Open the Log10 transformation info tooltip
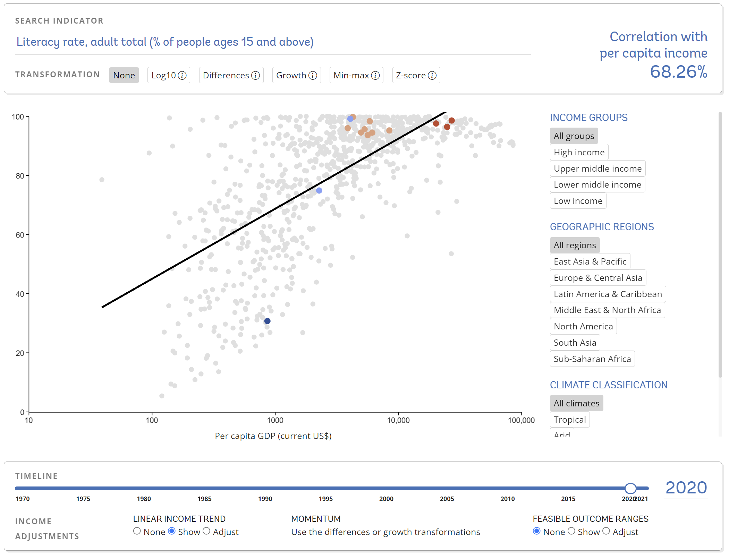The width and height of the screenshot is (729, 560). pos(183,75)
